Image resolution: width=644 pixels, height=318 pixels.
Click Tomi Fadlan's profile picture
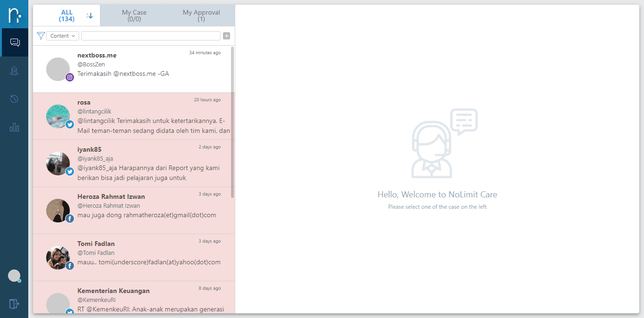pos(58,258)
